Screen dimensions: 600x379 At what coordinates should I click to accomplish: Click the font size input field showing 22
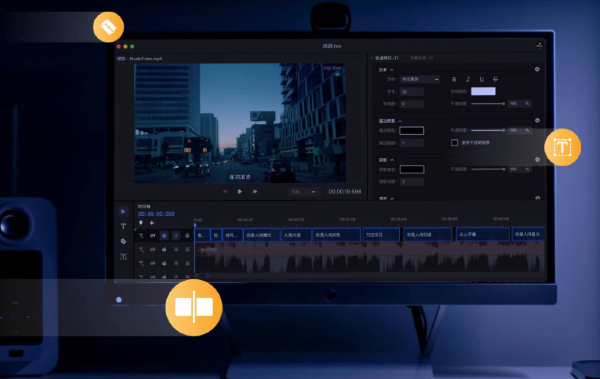(411, 91)
